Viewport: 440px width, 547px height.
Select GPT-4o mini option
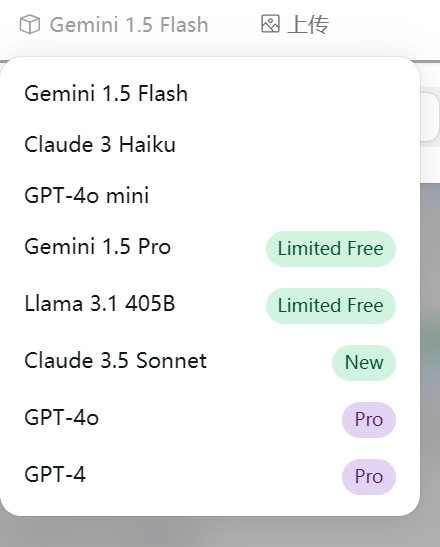point(210,195)
